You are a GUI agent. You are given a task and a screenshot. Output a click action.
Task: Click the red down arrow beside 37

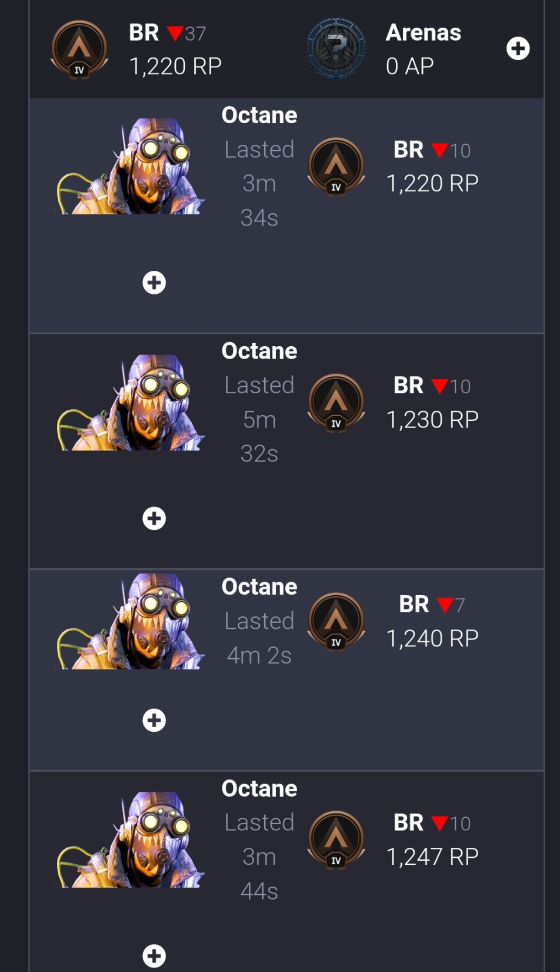pos(175,34)
